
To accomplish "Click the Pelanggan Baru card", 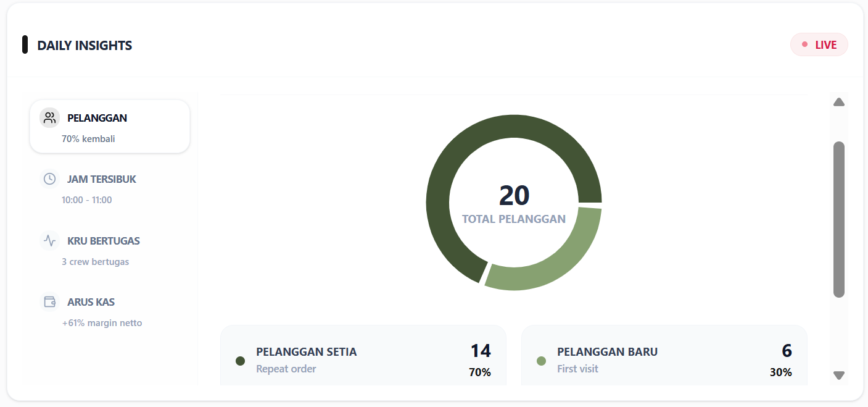I will (664, 358).
